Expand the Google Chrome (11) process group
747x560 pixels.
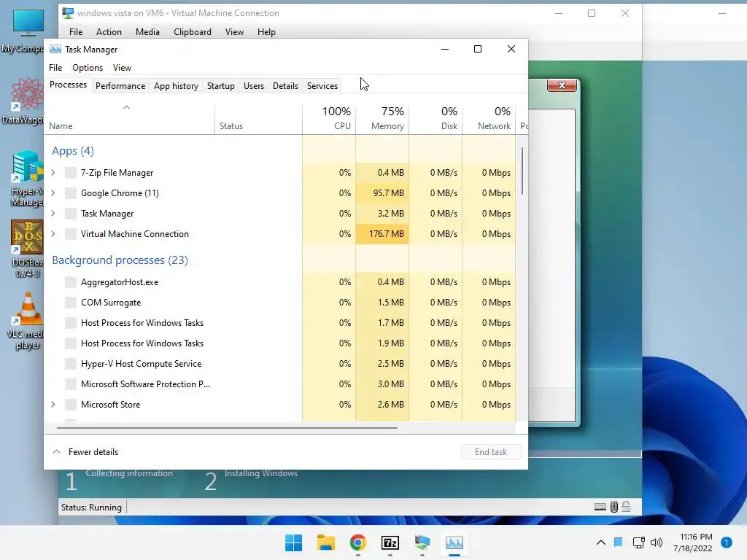tap(53, 192)
